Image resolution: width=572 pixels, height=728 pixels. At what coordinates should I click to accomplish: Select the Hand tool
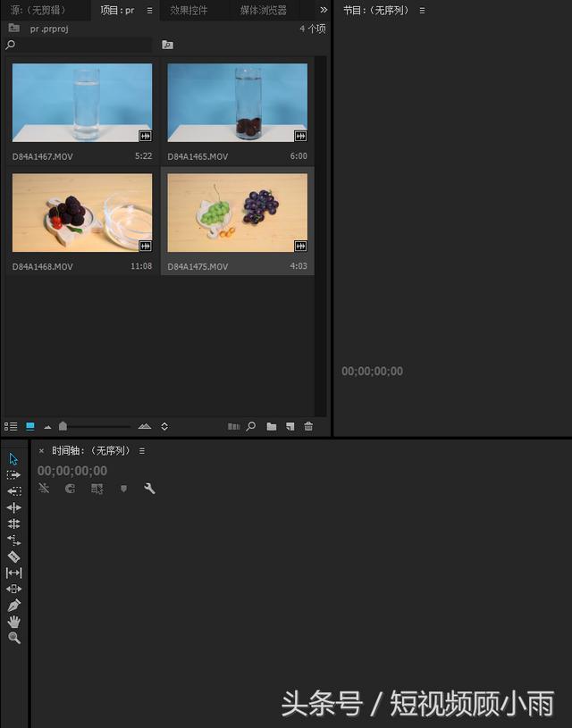point(13,622)
